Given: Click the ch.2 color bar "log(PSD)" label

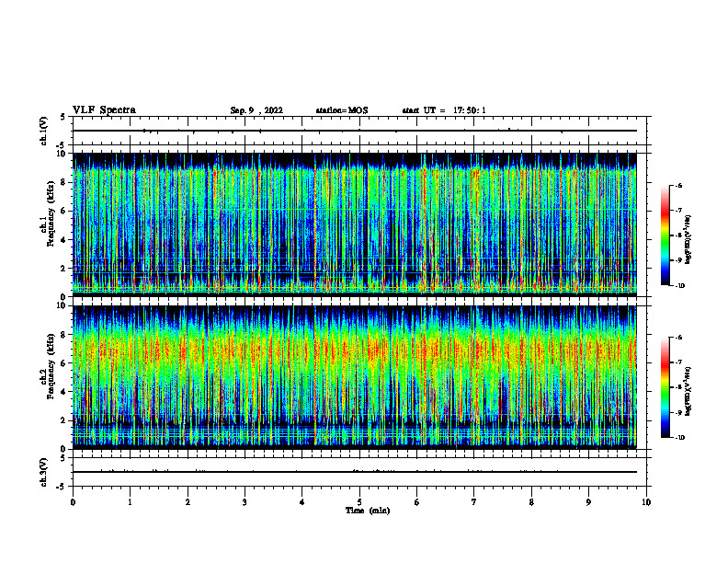Looking at the screenshot, I should (688, 392).
